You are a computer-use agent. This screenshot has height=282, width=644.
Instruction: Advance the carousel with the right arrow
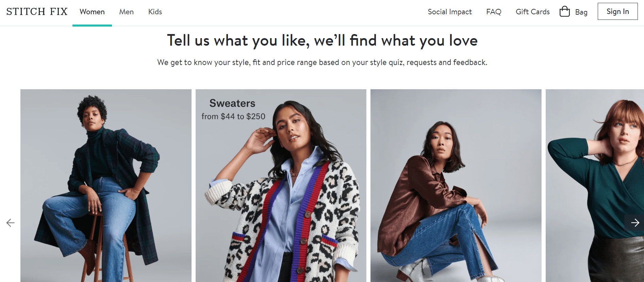click(x=635, y=223)
